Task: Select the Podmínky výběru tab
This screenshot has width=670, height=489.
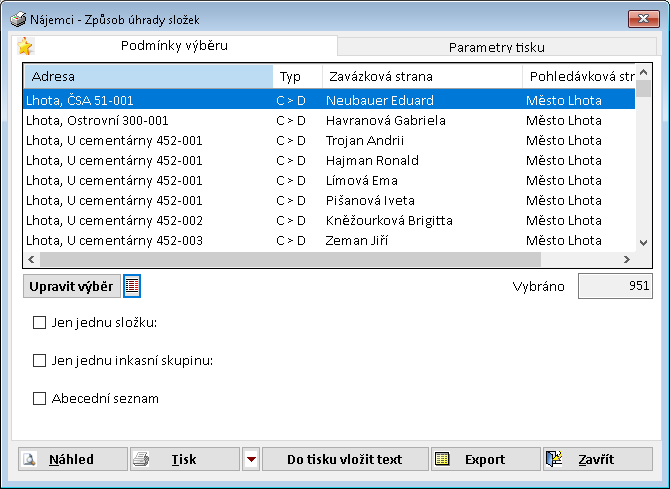Action: coord(174,46)
